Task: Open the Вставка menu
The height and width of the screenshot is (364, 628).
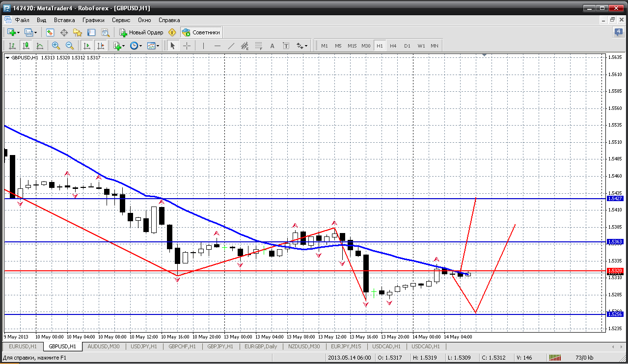Action: point(64,20)
